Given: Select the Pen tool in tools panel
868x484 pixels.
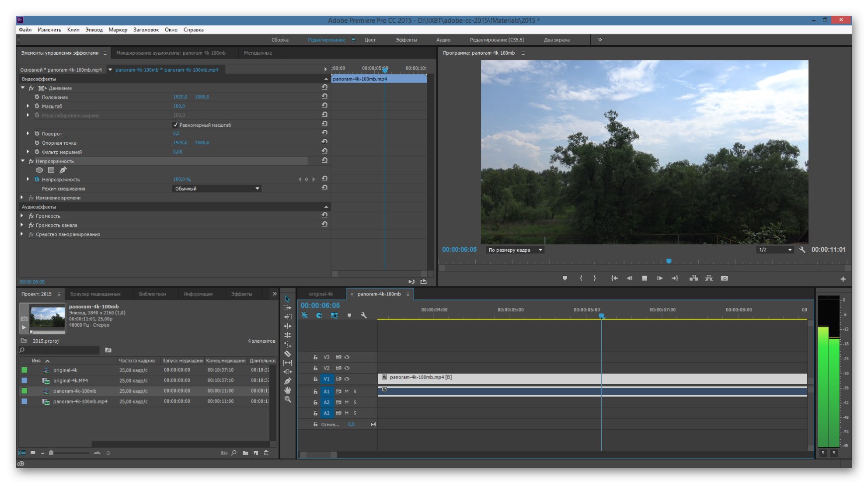Looking at the screenshot, I should (287, 381).
